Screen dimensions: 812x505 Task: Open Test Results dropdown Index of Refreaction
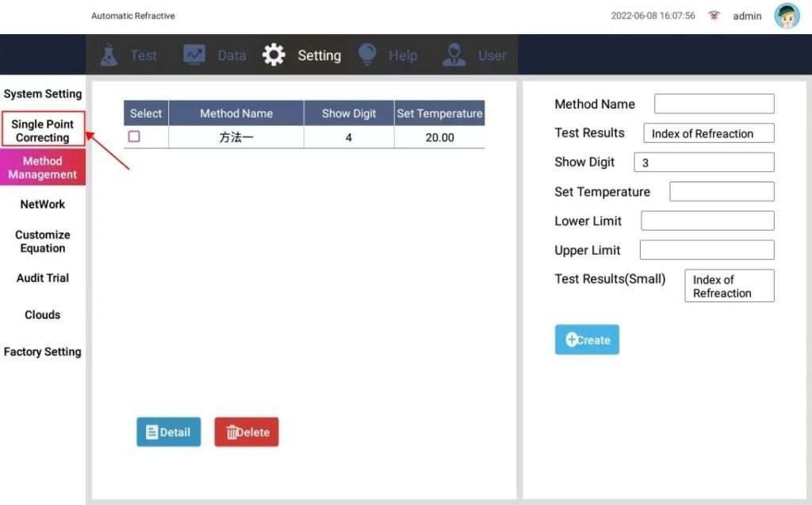click(708, 133)
